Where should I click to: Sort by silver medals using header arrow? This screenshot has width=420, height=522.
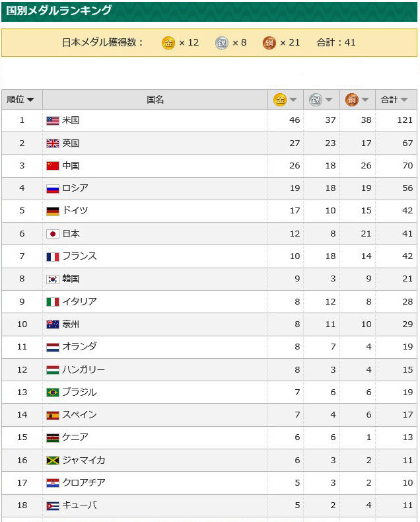329,100
